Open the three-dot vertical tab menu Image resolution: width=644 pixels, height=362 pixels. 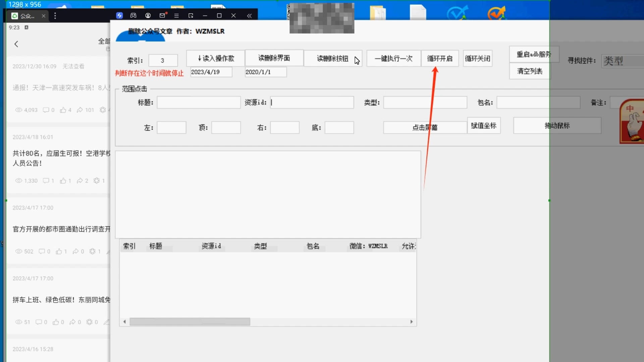click(x=55, y=16)
